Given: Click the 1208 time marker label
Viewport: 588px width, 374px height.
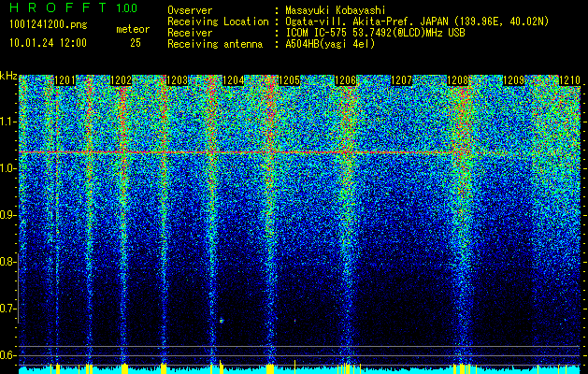Looking at the screenshot, I should (458, 80).
